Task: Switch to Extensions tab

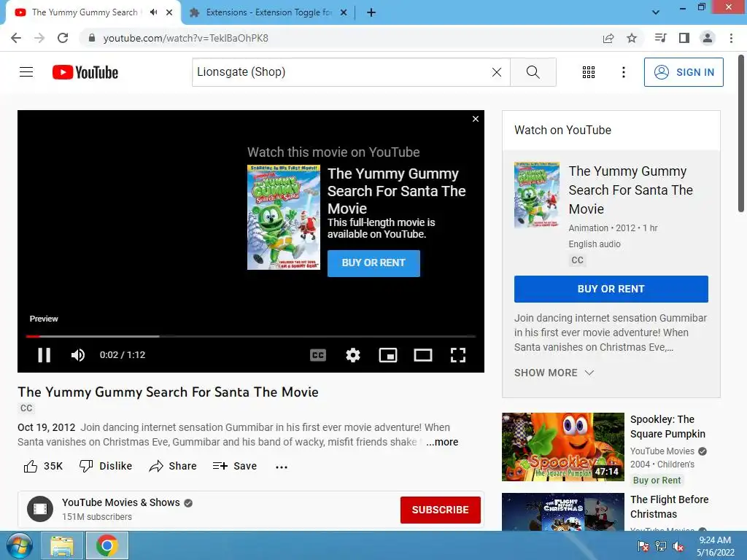Action: [268, 12]
